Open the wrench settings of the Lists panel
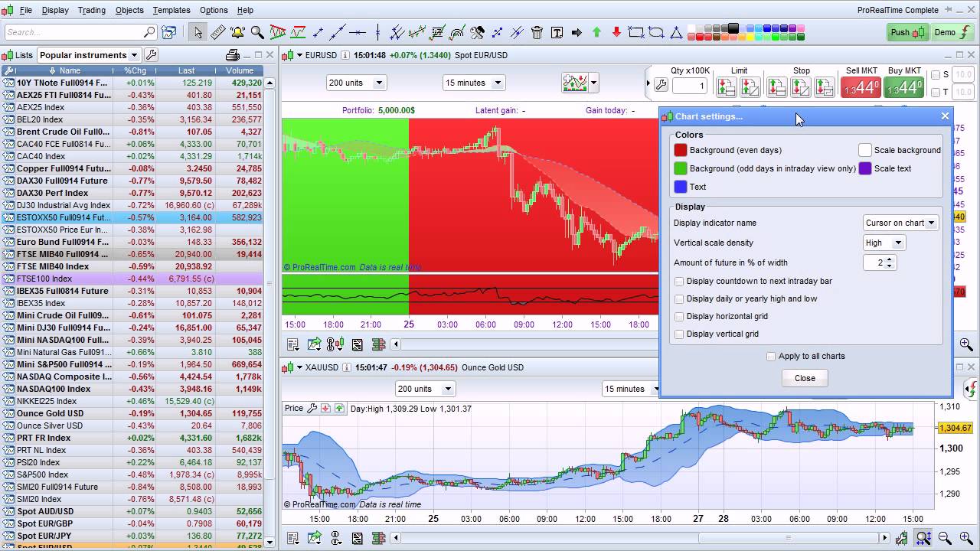980x551 pixels. [152, 55]
